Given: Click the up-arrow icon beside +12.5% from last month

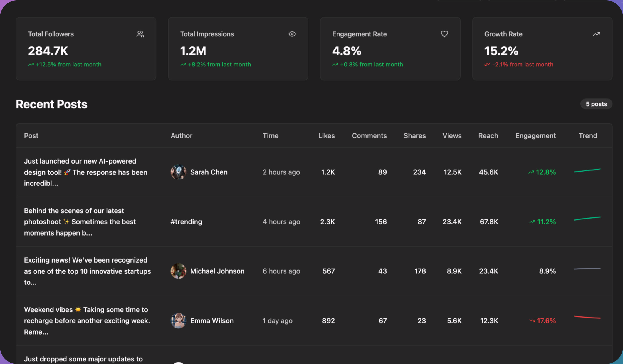Looking at the screenshot, I should [x=31, y=65].
